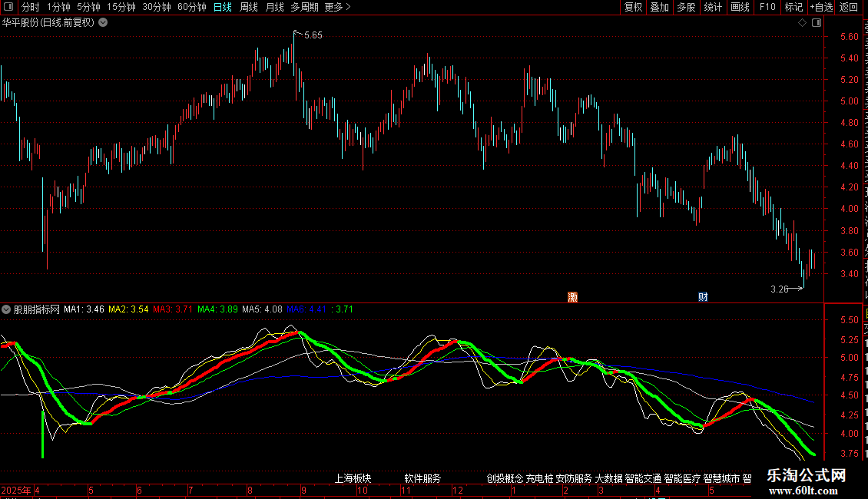Click the blue 财 financial report marker

click(x=703, y=297)
